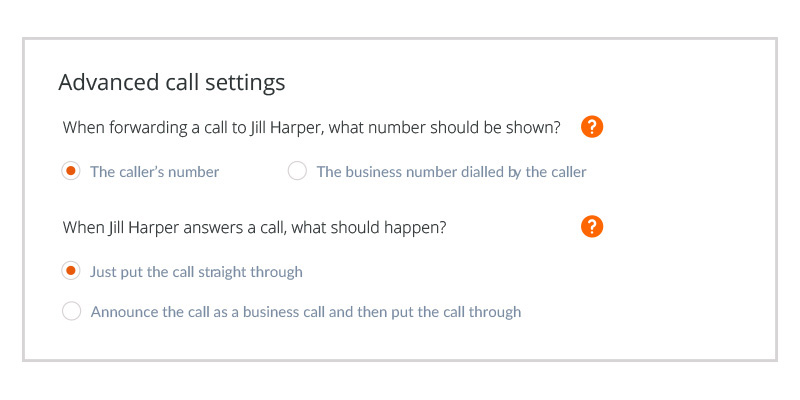Click "what number should be shown?" phrase
800x400 pixels.
(x=445, y=128)
